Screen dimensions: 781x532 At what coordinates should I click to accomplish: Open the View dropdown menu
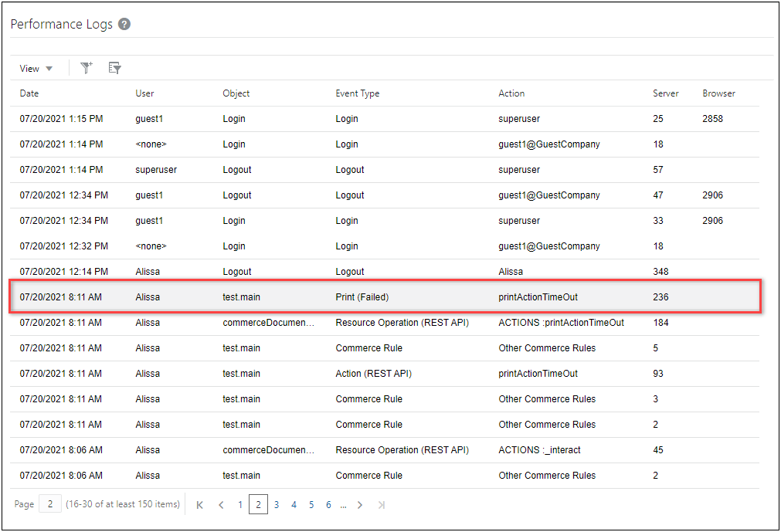click(35, 68)
